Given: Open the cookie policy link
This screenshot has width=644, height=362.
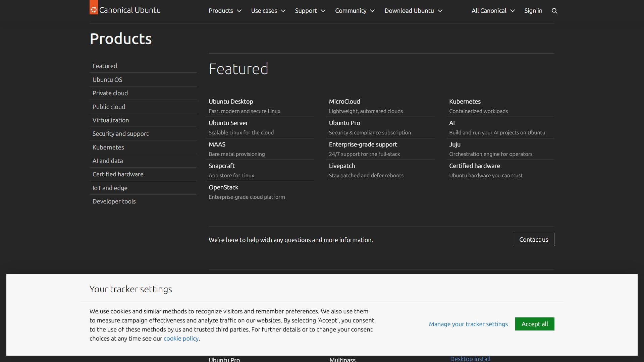Looking at the screenshot, I should [181, 339].
